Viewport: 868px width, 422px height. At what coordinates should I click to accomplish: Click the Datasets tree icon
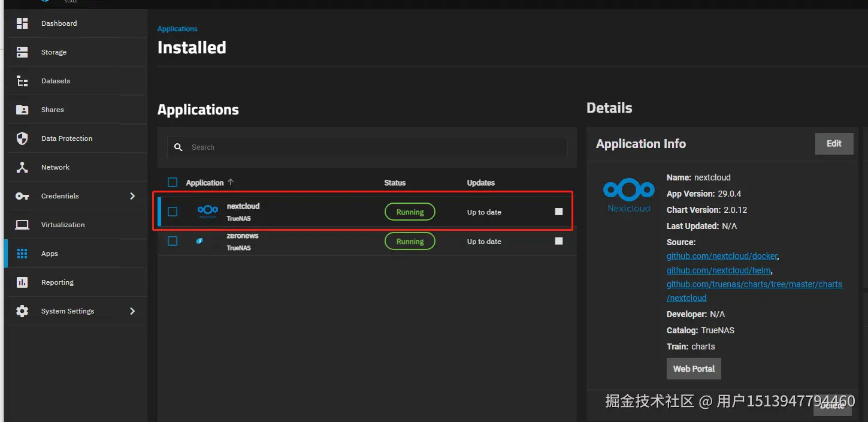[x=22, y=81]
